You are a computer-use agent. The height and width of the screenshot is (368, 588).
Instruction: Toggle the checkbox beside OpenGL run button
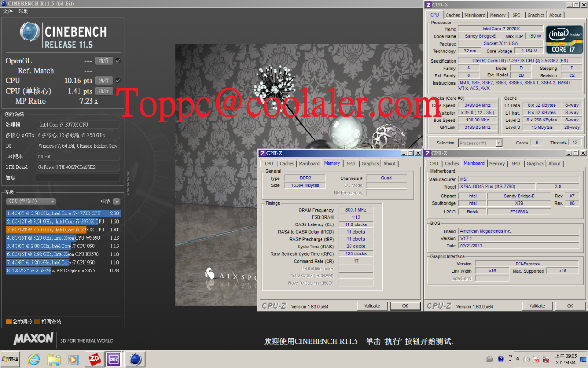pyautogui.click(x=118, y=61)
